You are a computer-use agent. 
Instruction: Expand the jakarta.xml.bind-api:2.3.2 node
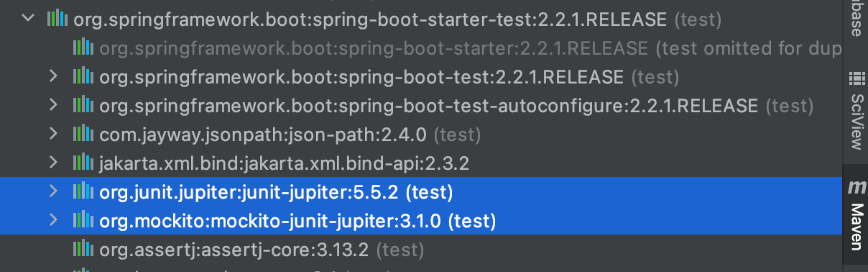(52, 163)
